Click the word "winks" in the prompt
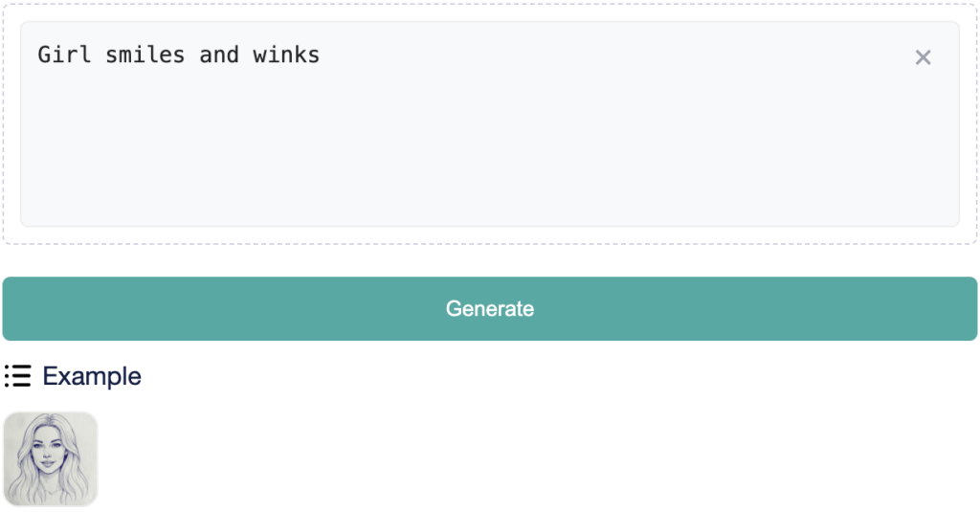Viewport: 980px width, 512px height. click(286, 56)
